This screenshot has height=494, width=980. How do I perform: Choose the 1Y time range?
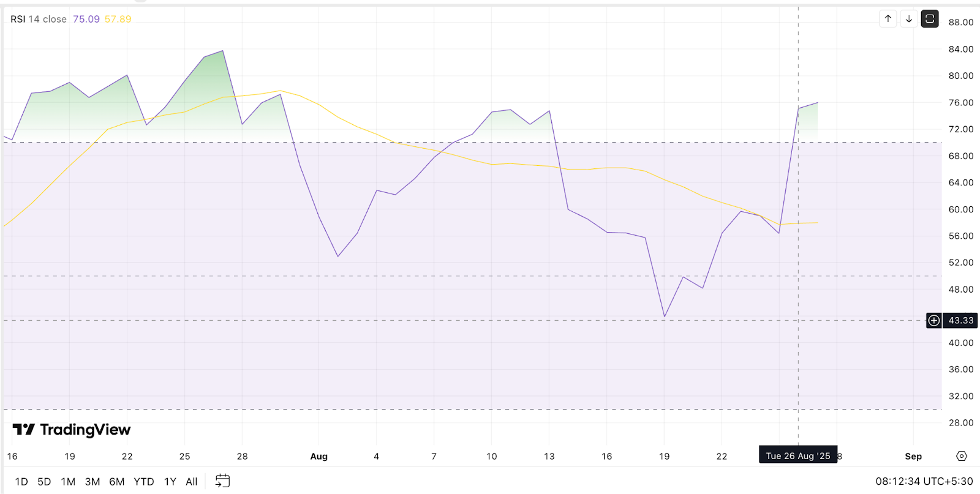pos(170,482)
